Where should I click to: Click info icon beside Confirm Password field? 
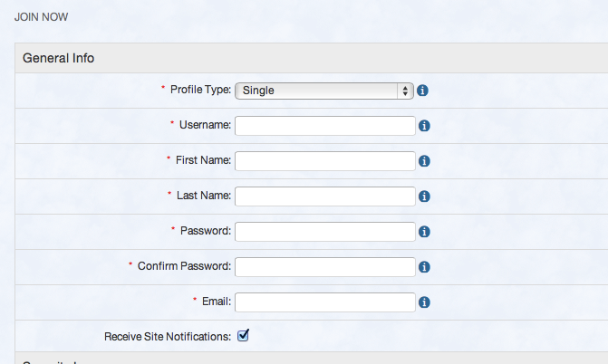[x=423, y=267]
